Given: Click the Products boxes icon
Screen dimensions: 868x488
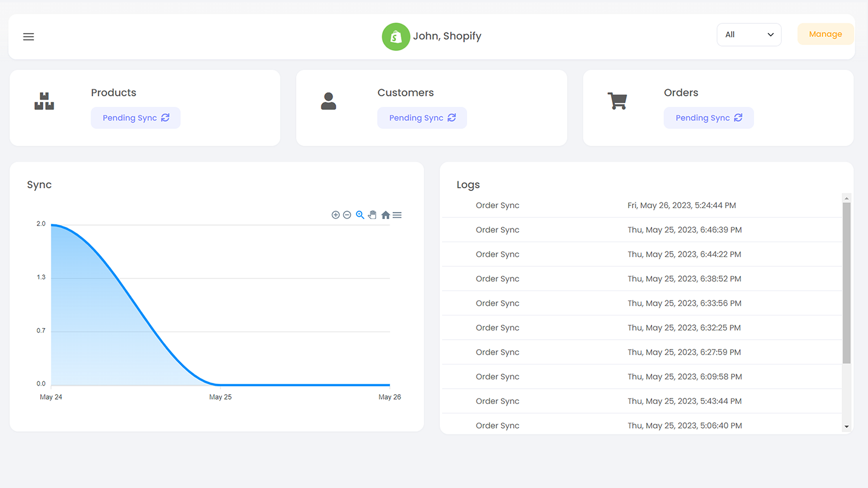Looking at the screenshot, I should [44, 101].
